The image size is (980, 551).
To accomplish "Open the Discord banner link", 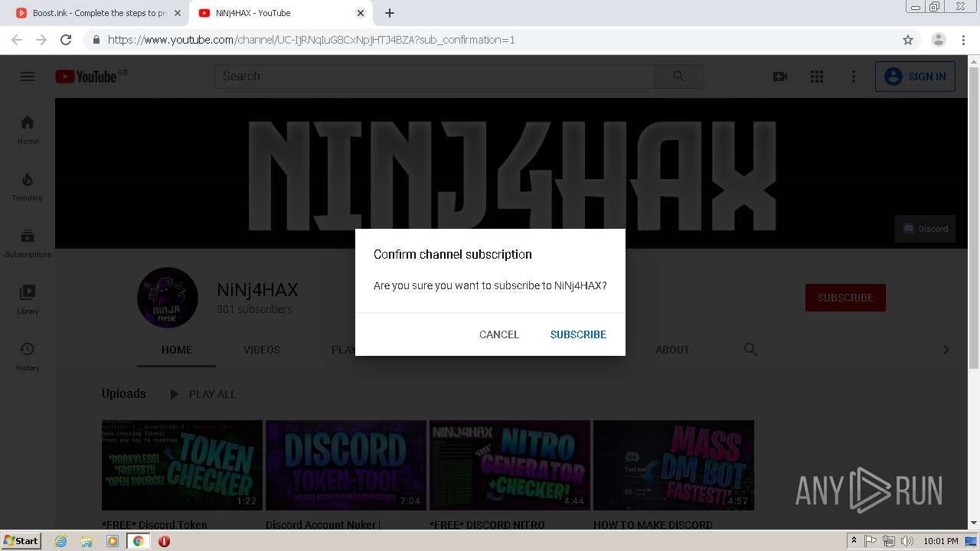I will [x=925, y=229].
